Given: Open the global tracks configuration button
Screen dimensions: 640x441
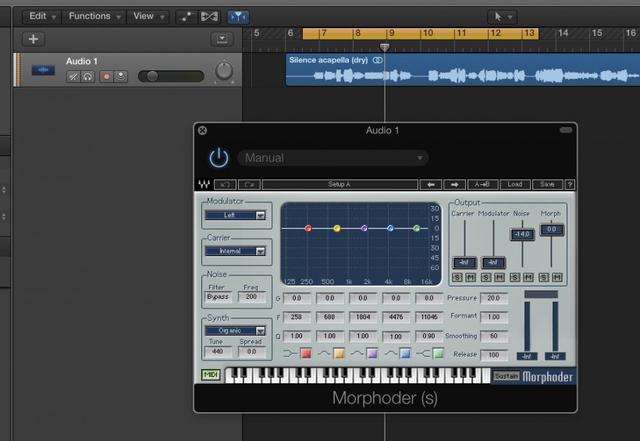Looking at the screenshot, I should tap(222, 39).
